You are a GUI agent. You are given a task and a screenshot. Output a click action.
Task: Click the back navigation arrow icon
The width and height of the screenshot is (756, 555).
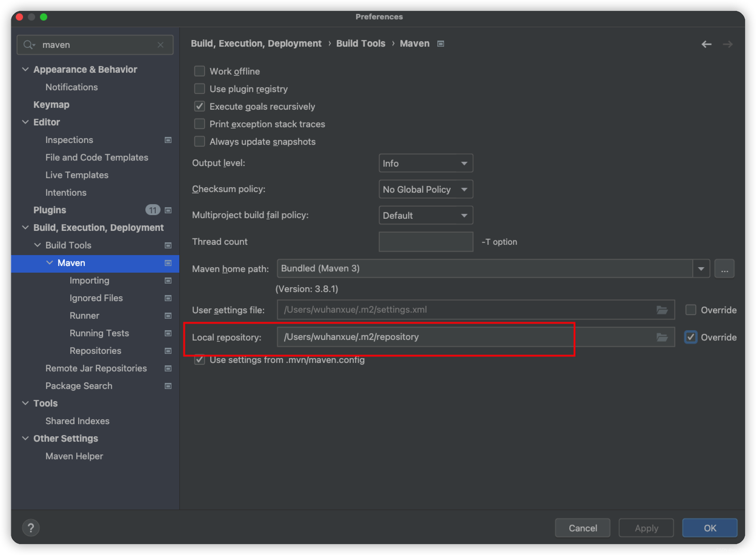click(706, 44)
